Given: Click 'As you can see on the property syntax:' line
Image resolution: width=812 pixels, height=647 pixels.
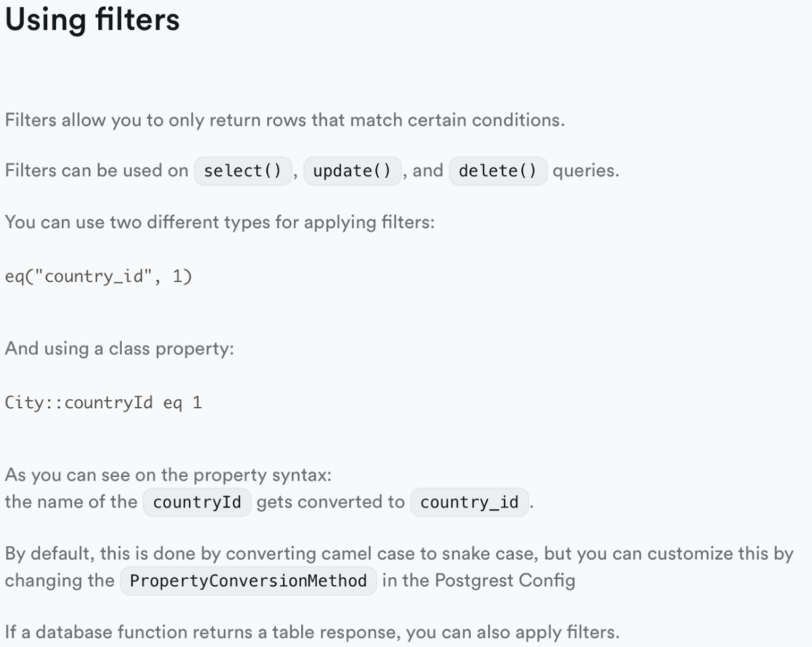Looking at the screenshot, I should pos(168,475).
